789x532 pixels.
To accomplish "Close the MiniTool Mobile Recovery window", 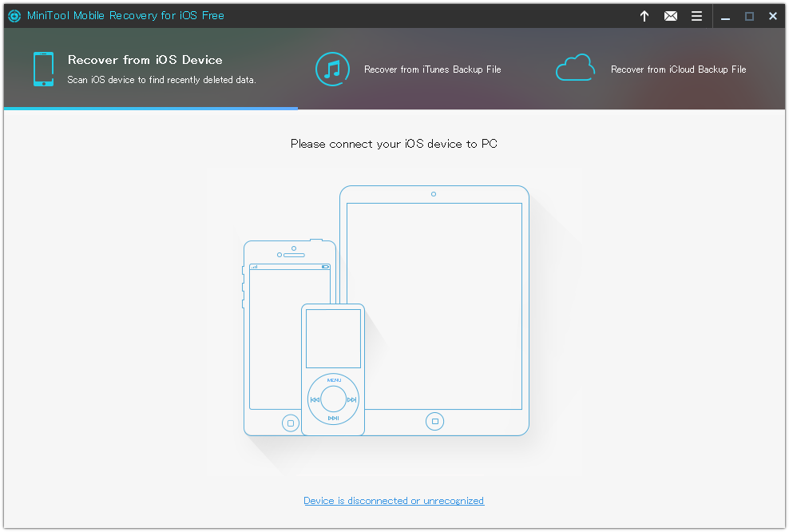I will tap(773, 16).
